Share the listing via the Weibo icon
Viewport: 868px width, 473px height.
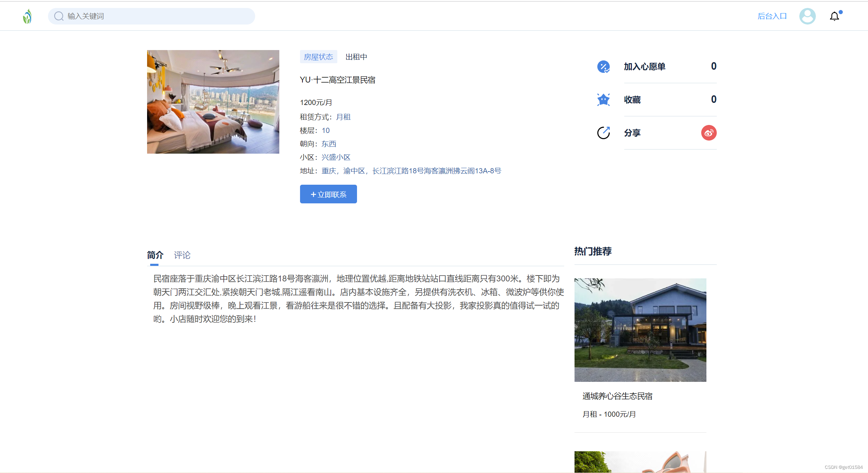coord(709,133)
